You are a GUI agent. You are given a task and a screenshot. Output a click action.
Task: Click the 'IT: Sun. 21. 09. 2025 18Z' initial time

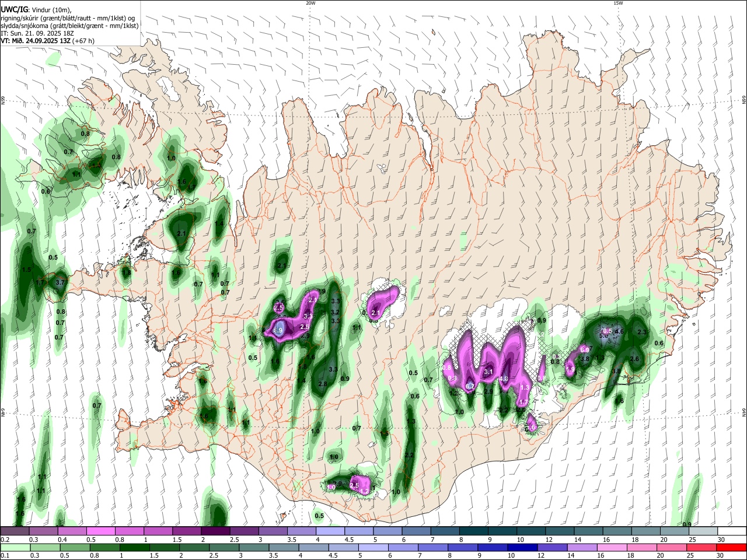tap(37, 33)
